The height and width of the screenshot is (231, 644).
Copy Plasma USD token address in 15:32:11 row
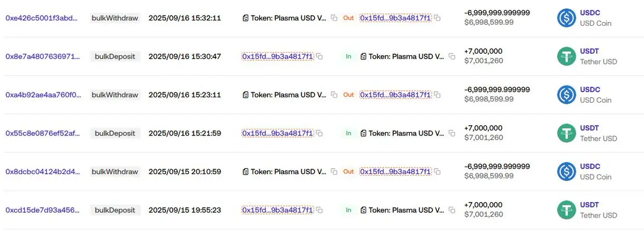click(x=334, y=18)
